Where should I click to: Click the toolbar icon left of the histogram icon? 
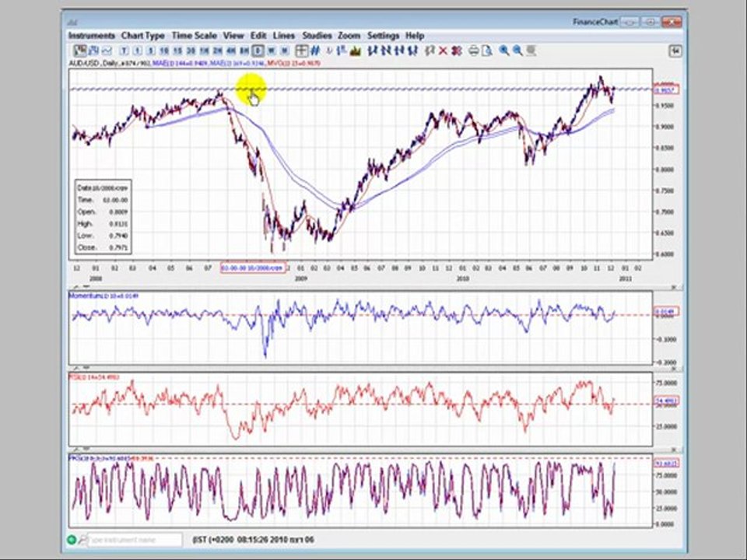tap(341, 51)
